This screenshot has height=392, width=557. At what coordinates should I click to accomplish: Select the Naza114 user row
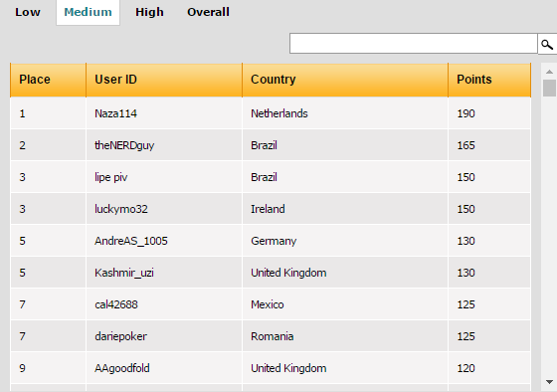coord(271,113)
